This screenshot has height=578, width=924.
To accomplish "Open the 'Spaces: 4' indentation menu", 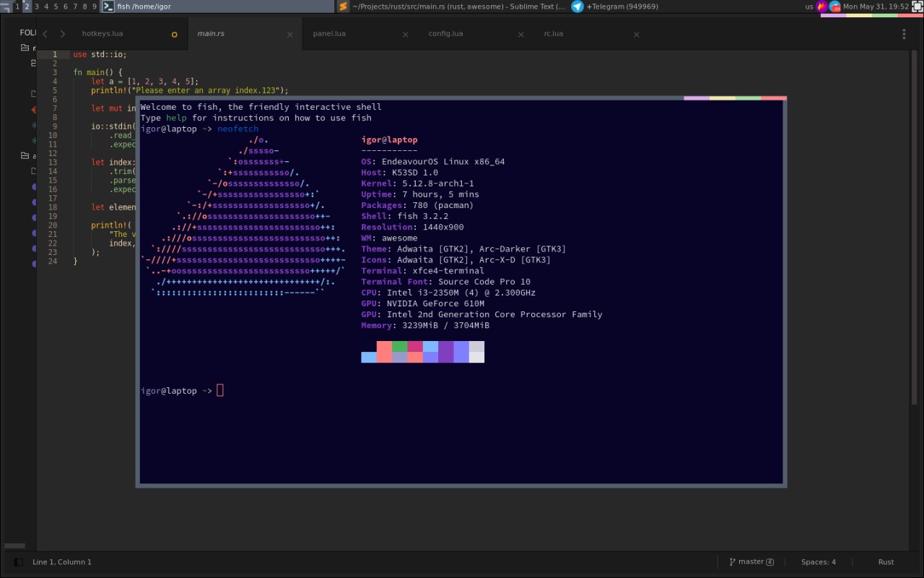I will (819, 562).
